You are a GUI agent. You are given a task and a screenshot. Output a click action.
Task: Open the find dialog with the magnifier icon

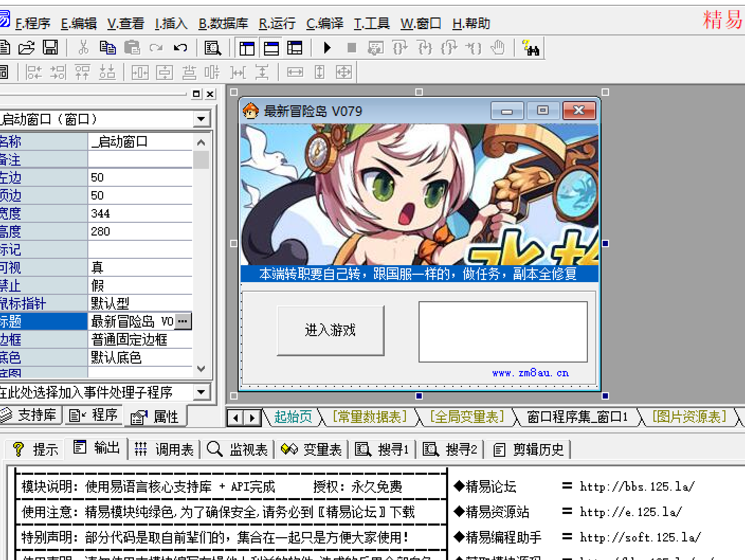tap(213, 48)
